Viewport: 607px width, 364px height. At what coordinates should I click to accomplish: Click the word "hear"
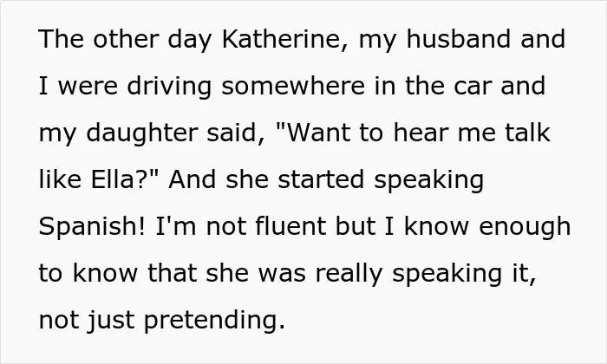click(421, 133)
